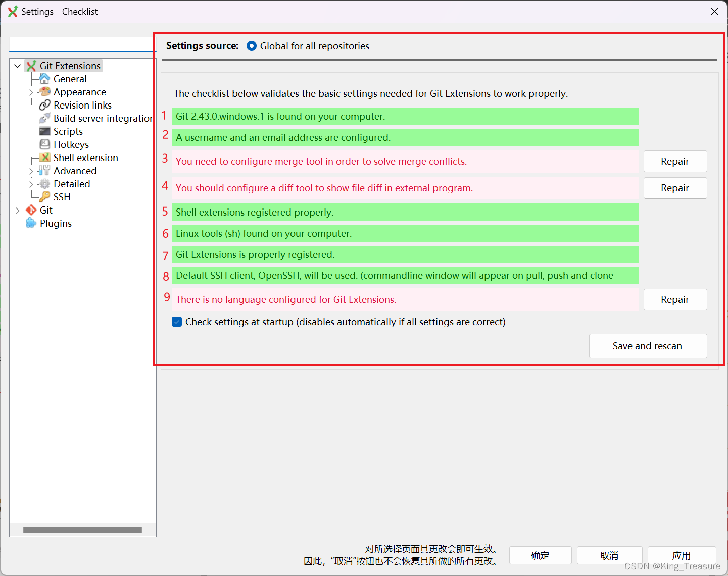Click the Detailed gear icon
728x576 pixels.
coord(44,184)
